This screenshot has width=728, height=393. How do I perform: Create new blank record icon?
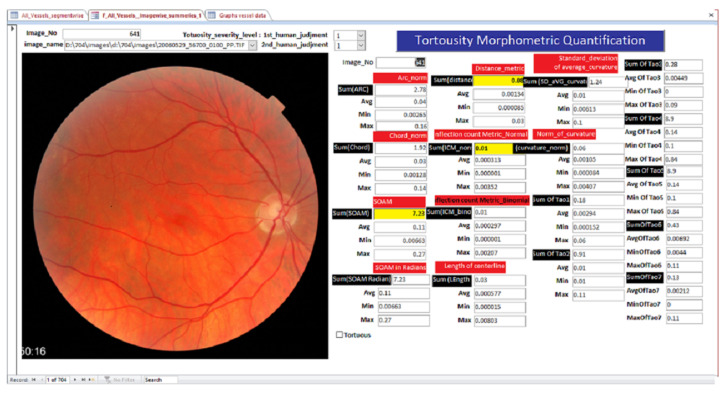(x=91, y=380)
